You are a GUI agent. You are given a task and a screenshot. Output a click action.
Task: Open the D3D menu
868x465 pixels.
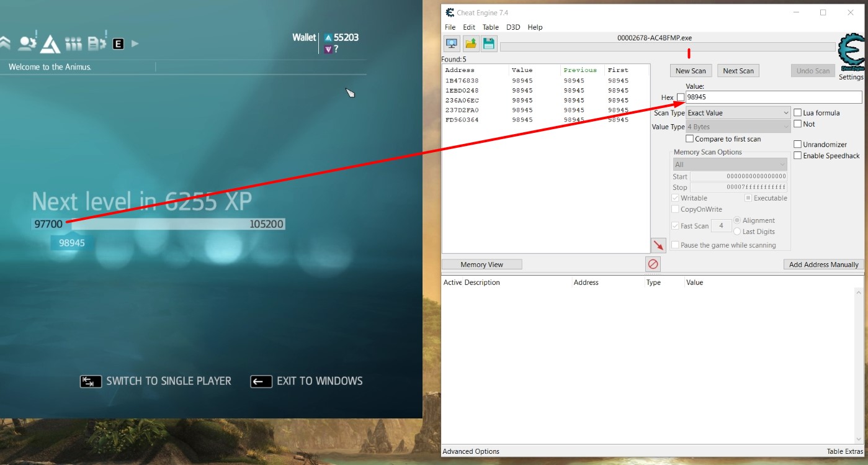point(513,27)
